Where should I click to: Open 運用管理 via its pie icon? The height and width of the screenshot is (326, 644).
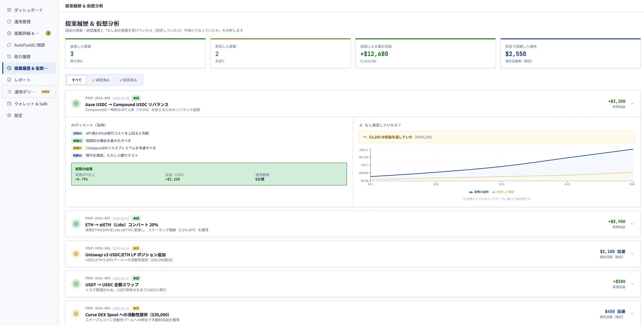pyautogui.click(x=9, y=22)
